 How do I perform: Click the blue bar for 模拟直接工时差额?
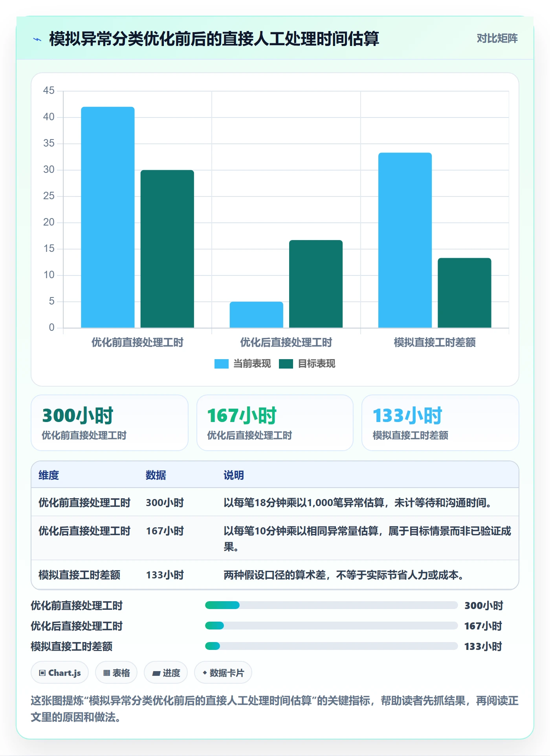click(405, 240)
